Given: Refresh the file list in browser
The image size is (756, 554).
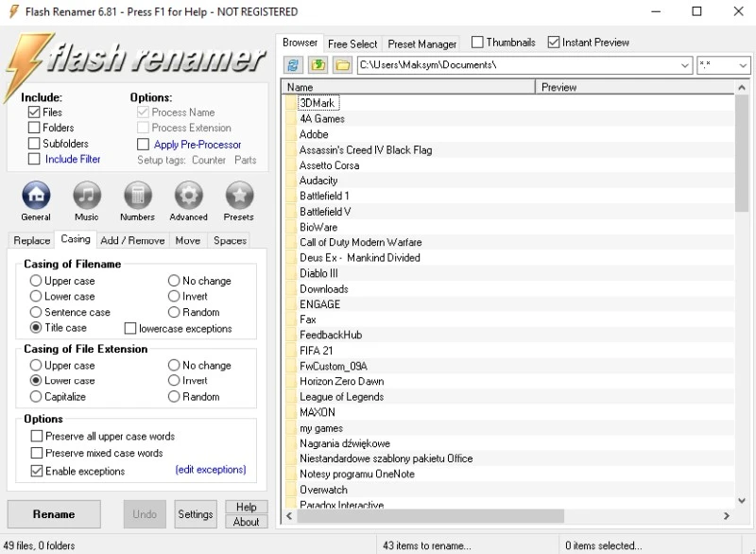Looking at the screenshot, I should pyautogui.click(x=294, y=65).
